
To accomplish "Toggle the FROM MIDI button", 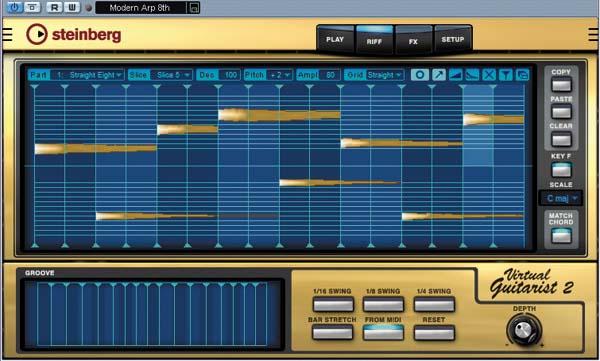I will pos(383,332).
